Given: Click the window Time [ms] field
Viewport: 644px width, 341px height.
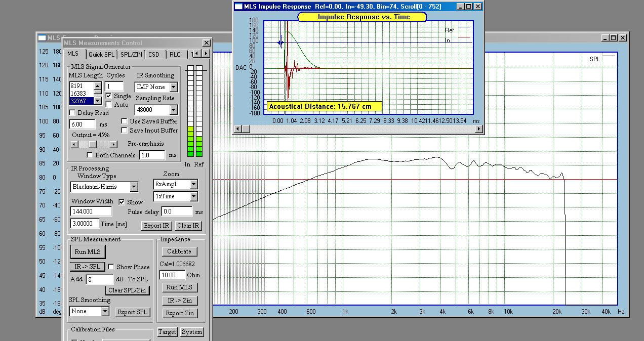Looking at the screenshot, I should coord(85,223).
